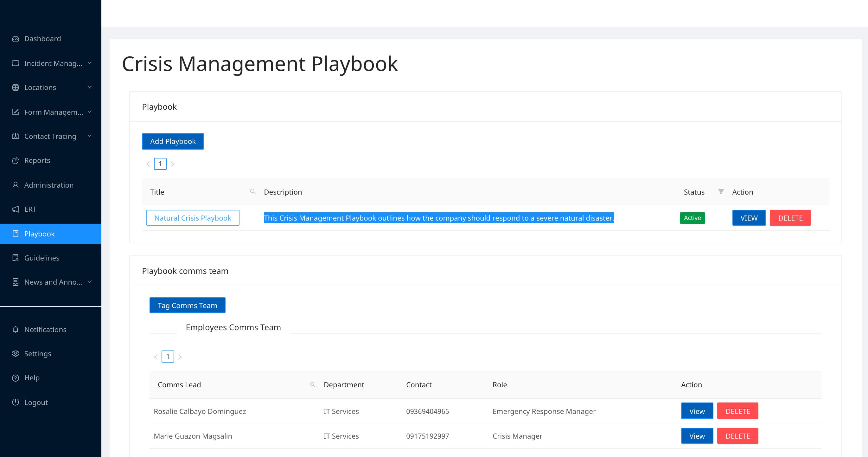Click the ERT megaphone icon
Screen dimensions: 868x457
16,209
